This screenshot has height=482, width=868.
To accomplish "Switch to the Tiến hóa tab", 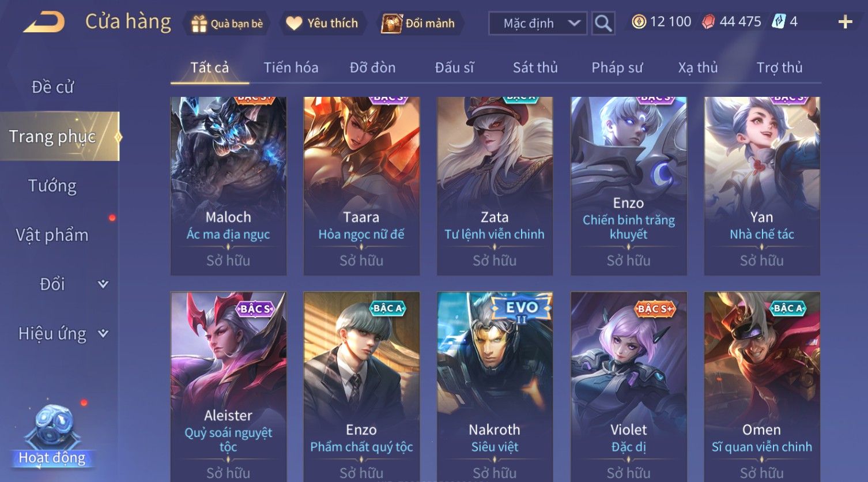I will point(290,67).
